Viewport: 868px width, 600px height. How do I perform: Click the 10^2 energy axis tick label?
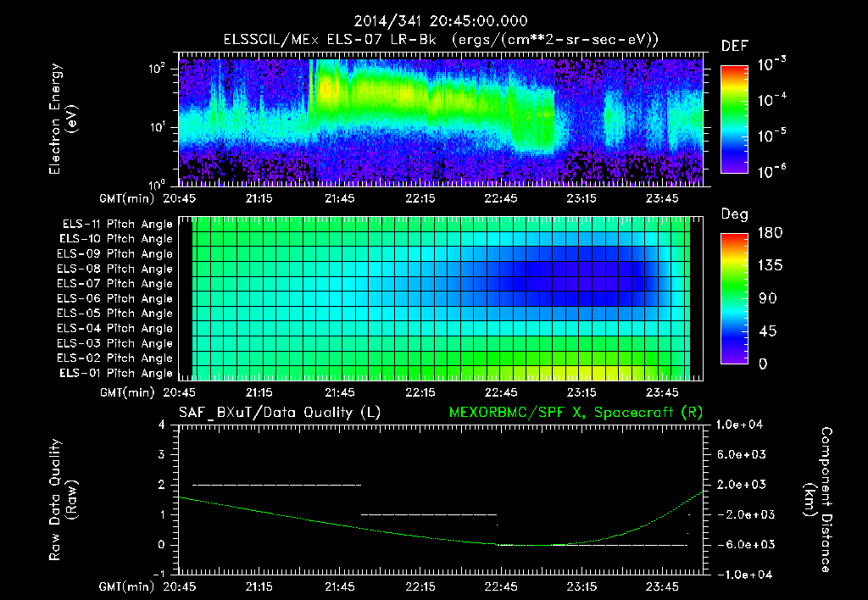tap(157, 69)
